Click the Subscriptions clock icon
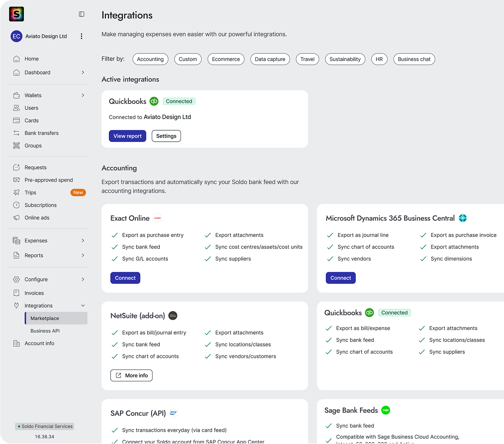 [17, 205]
